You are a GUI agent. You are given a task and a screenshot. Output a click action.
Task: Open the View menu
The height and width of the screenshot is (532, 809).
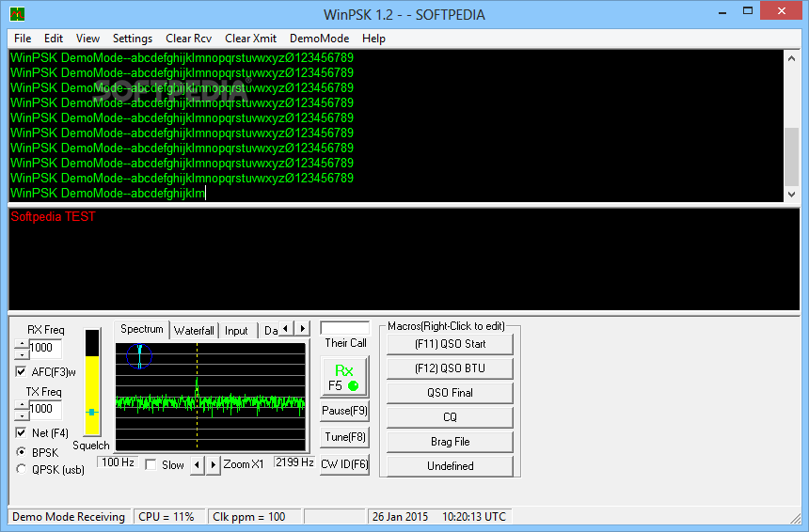coord(87,39)
